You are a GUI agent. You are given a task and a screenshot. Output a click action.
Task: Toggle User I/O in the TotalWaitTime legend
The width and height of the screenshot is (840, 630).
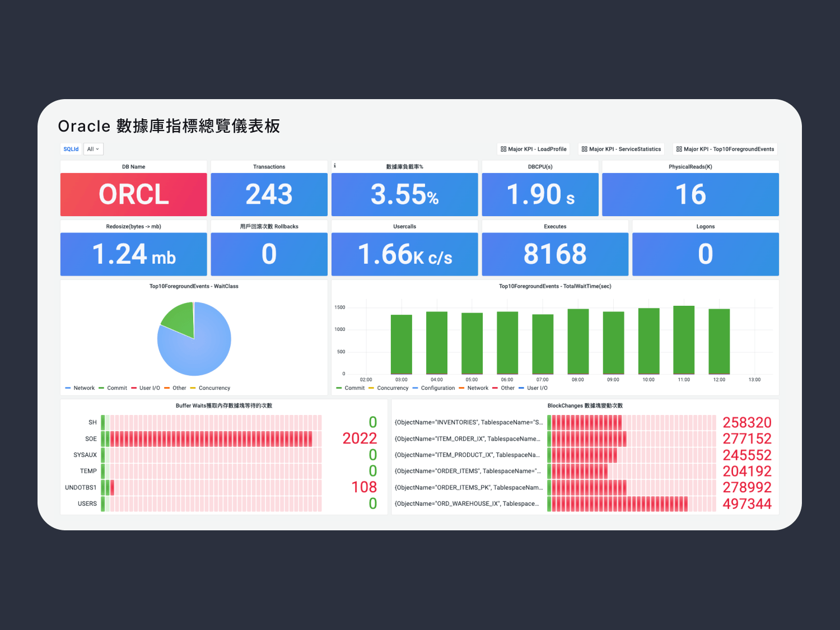[x=536, y=388]
